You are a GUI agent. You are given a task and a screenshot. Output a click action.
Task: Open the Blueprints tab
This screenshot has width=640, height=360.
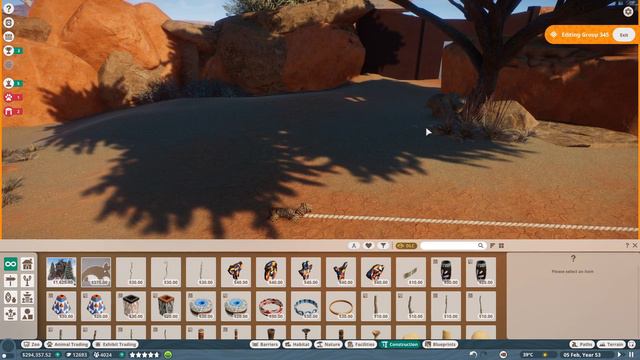[x=440, y=344]
